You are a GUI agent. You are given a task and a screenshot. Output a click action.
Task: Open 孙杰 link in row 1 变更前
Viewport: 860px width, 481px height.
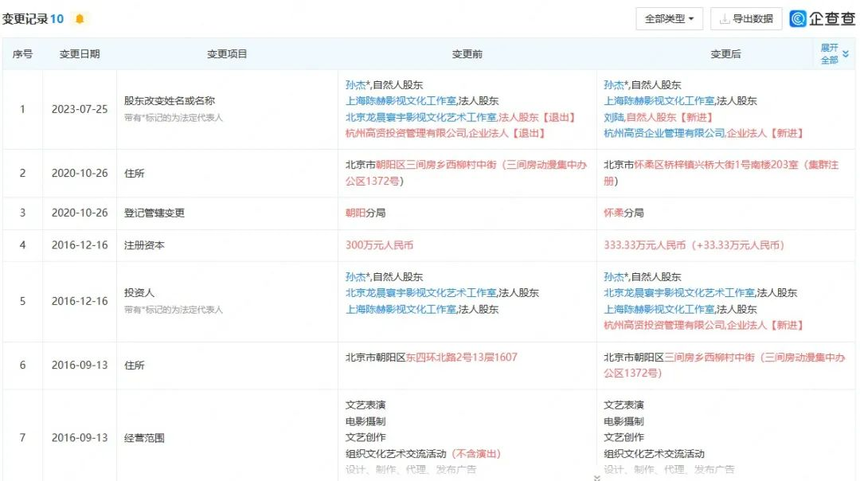point(356,85)
